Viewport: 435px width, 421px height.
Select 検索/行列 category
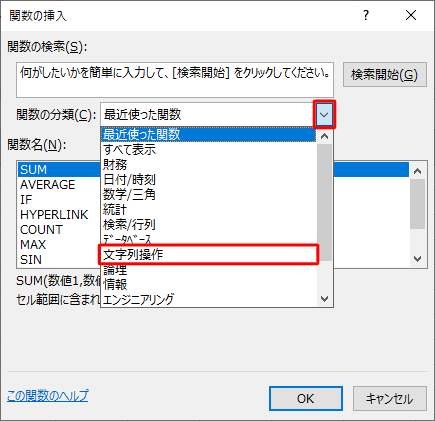pos(208,224)
